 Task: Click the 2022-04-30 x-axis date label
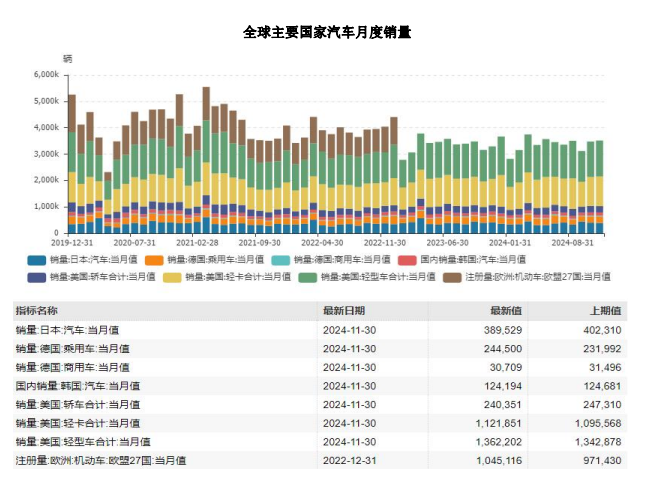[322, 242]
